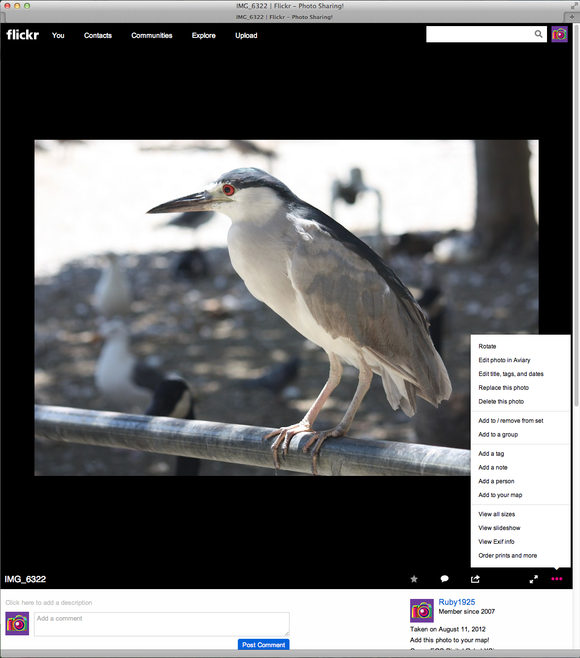Choose Edit photo in Aviary

click(504, 360)
